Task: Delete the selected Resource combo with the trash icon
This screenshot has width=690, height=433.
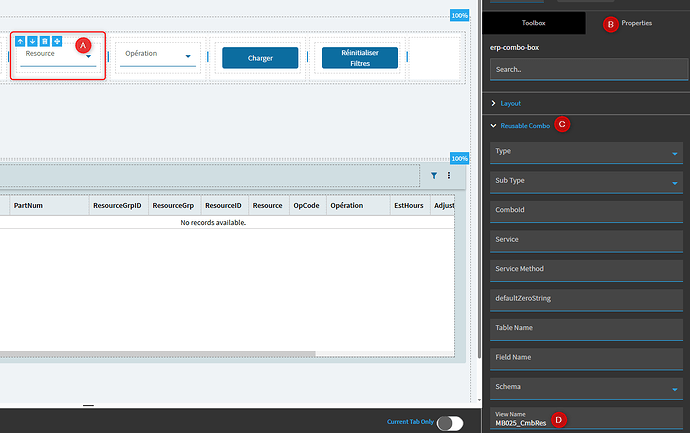Action: click(x=44, y=41)
